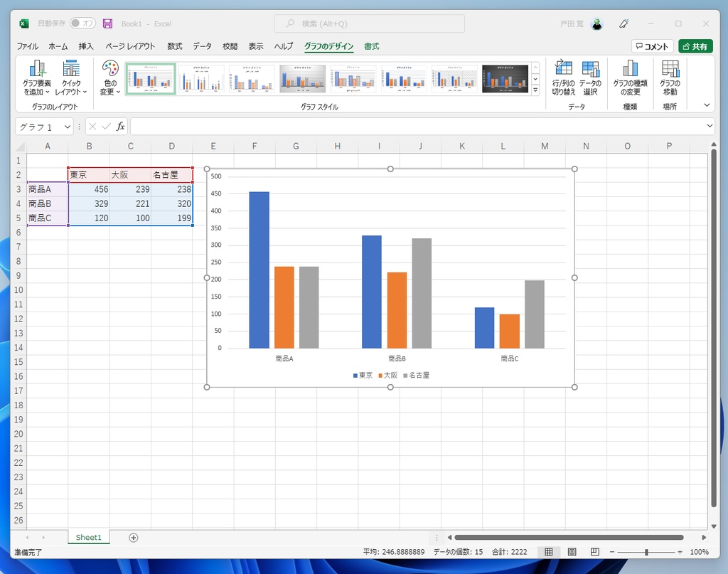
Task: Switch to Insert (挿入) tab
Action: [x=86, y=46]
